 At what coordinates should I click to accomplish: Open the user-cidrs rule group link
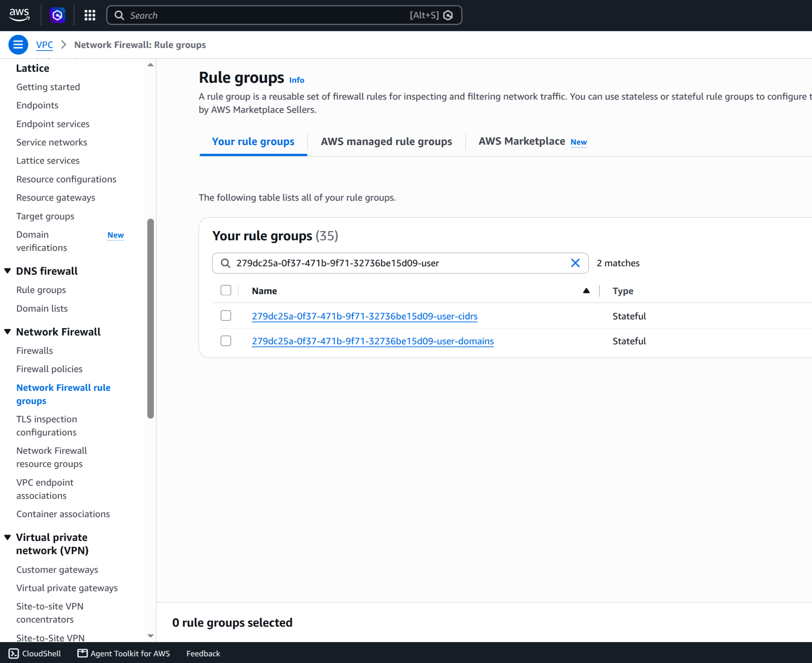point(365,316)
